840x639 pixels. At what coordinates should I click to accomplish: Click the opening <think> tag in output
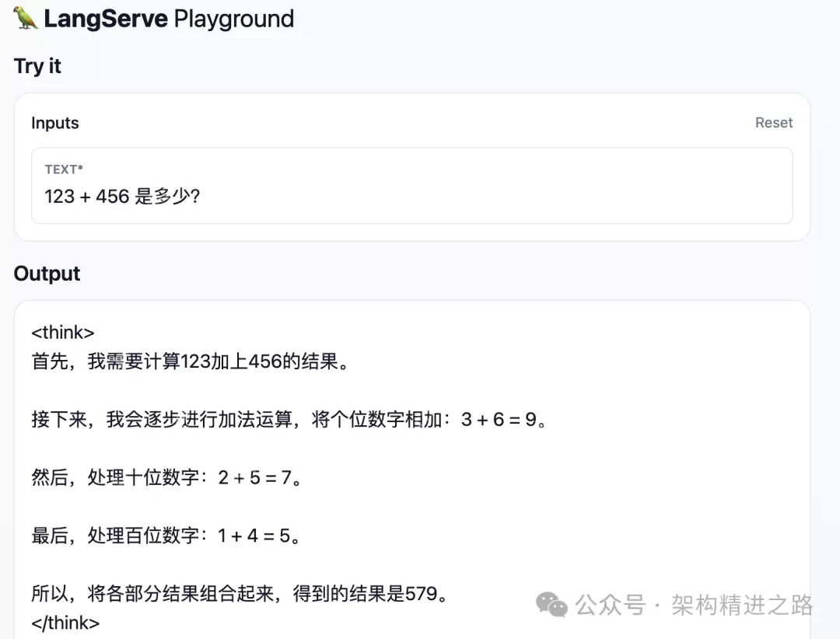point(62,332)
